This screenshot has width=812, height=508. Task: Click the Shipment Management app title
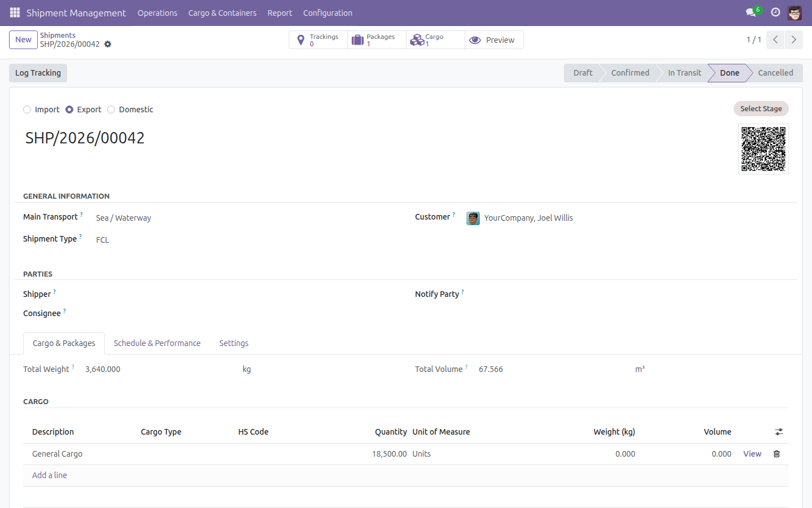[76, 13]
